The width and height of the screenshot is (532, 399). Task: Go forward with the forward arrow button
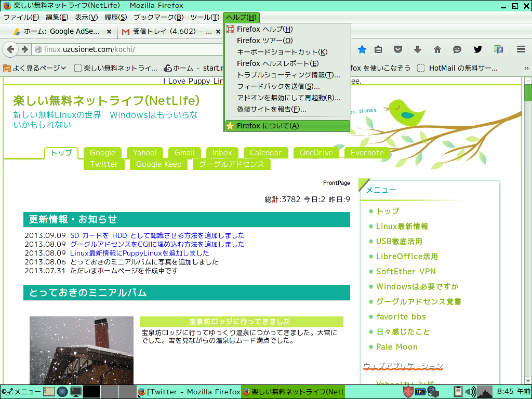24,49
